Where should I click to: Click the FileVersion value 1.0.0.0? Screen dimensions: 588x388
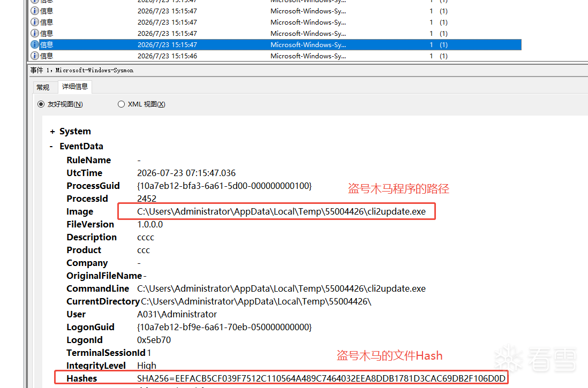pyautogui.click(x=150, y=224)
